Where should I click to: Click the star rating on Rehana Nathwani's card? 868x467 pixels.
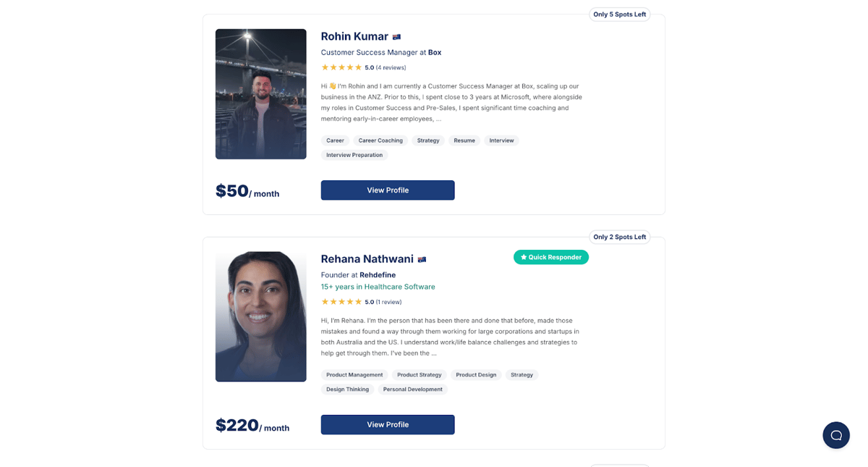[341, 302]
